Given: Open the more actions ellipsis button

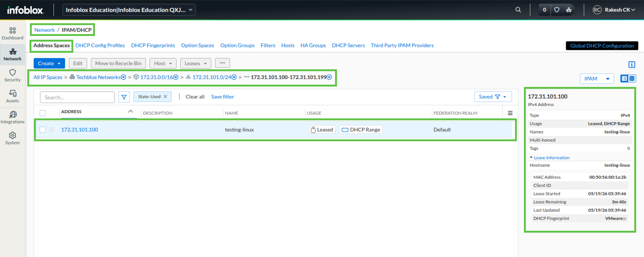Looking at the screenshot, I should click(222, 63).
